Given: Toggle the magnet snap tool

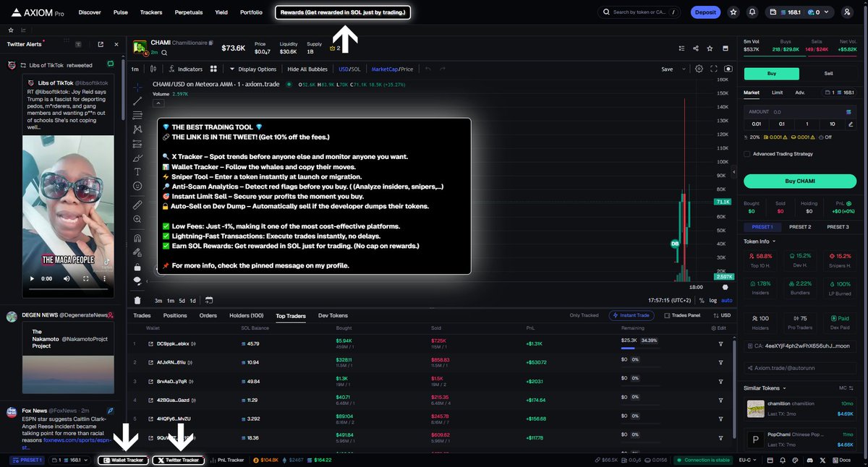Looking at the screenshot, I should [137, 238].
